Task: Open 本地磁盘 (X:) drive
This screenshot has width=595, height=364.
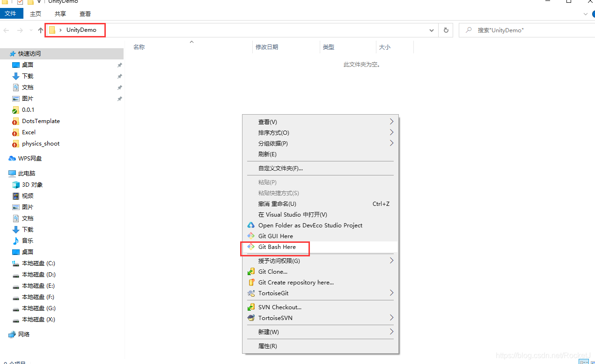Action: 38,320
